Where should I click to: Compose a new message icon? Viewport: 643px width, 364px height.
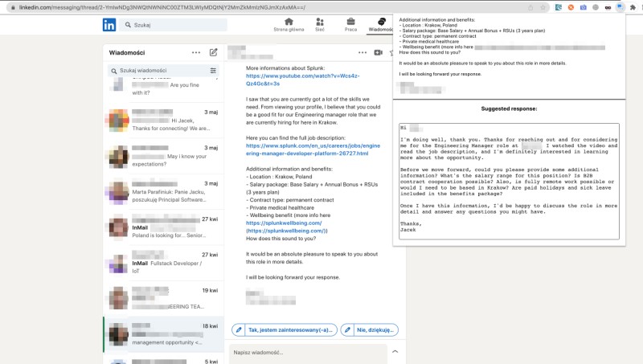coord(213,52)
